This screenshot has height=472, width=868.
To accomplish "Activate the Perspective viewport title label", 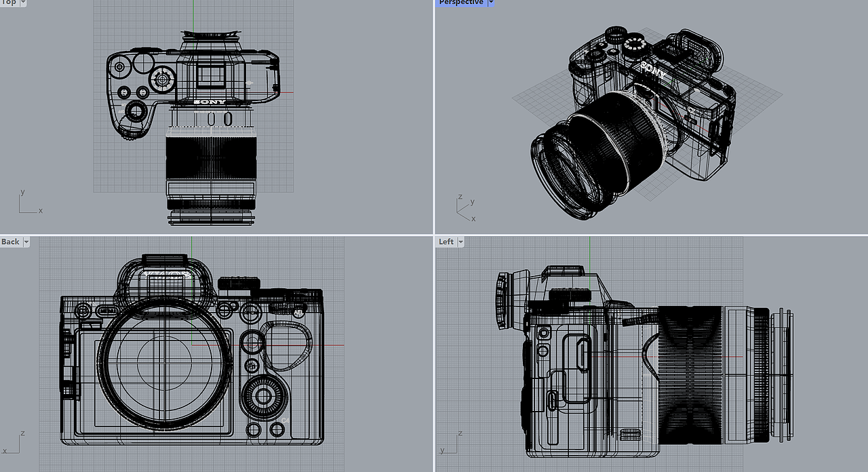I will click(461, 3).
